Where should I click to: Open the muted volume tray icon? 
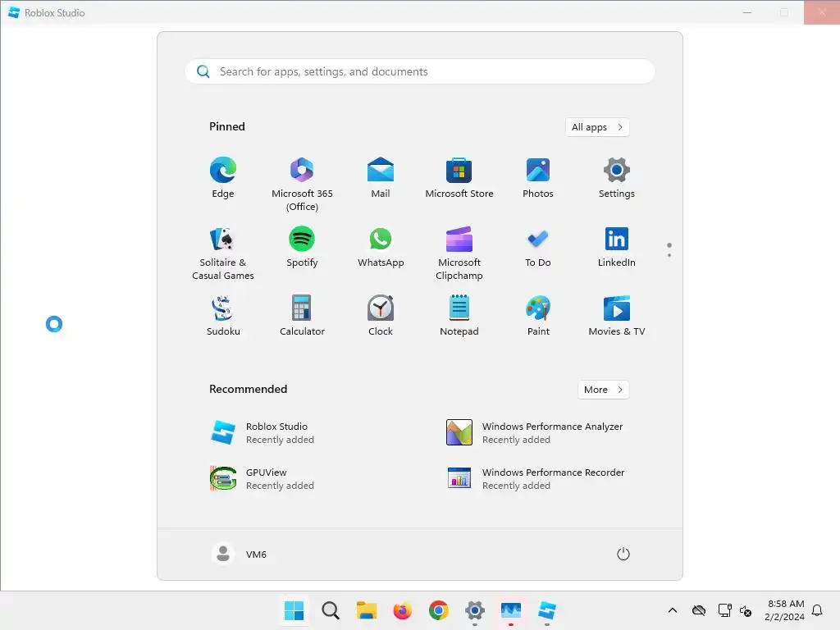pos(745,610)
